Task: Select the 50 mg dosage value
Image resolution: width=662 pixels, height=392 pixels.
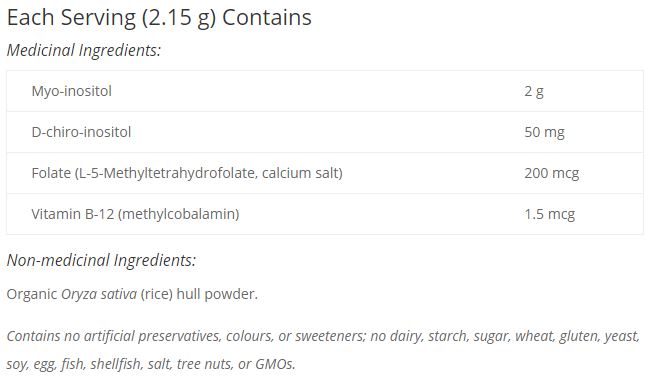Action: coord(544,132)
